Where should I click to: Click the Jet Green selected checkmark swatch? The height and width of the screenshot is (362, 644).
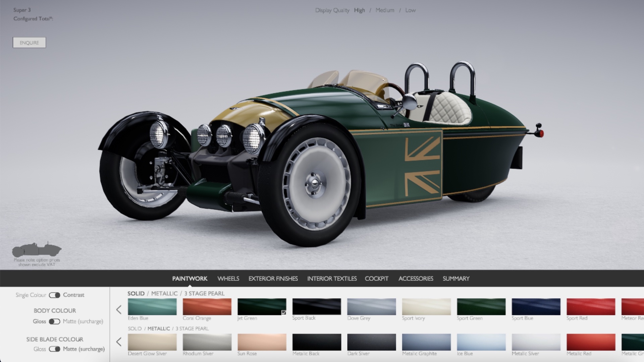pos(262,307)
